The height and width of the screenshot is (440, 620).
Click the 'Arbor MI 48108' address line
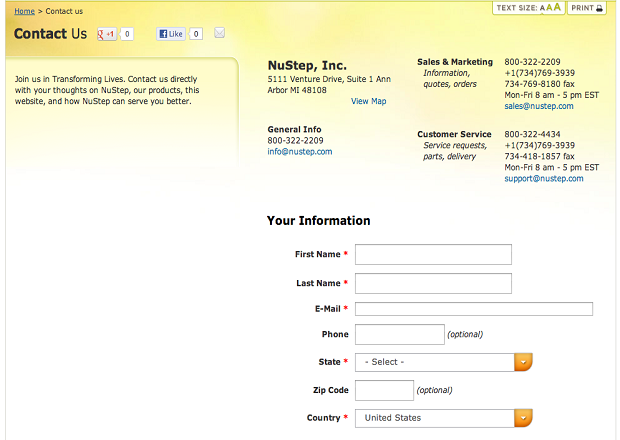[x=297, y=90]
